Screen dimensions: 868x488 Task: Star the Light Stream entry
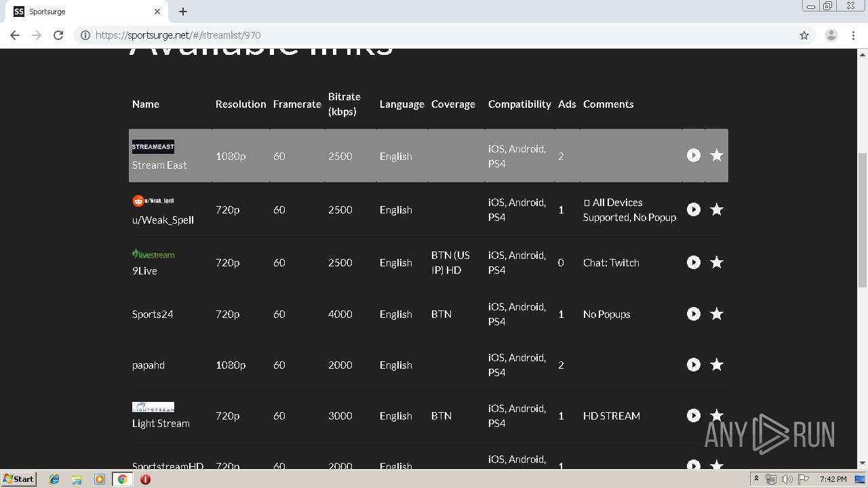point(716,415)
